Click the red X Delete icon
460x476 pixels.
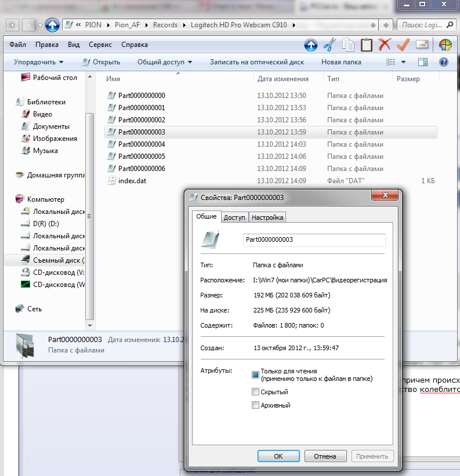click(x=384, y=45)
